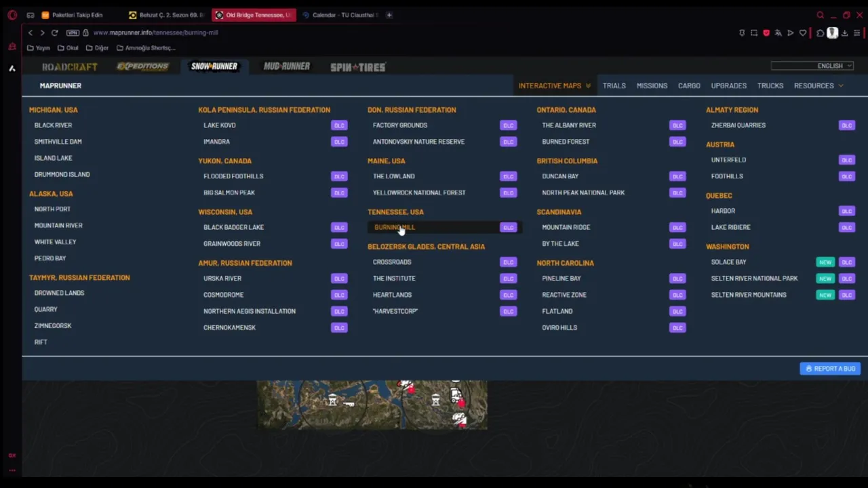
Task: Collapse the Interactive Maps dropdown
Action: pyautogui.click(x=555, y=86)
